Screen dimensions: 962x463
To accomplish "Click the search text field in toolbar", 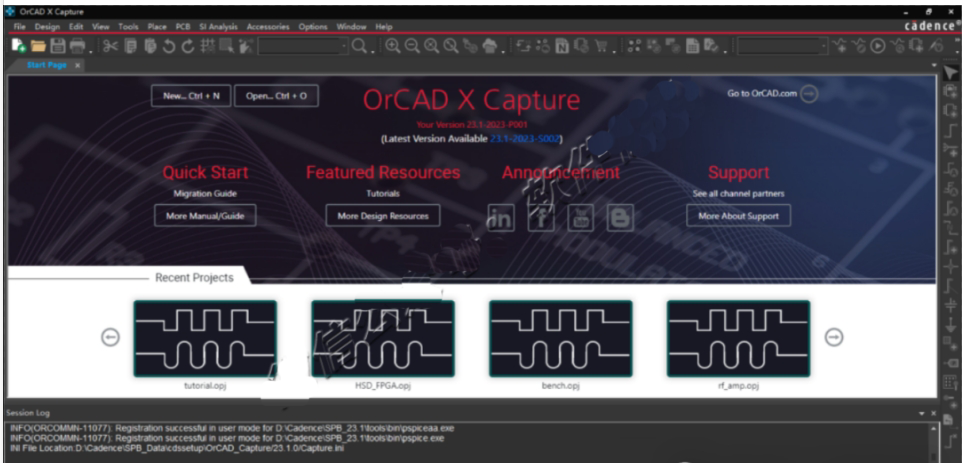I will point(299,45).
